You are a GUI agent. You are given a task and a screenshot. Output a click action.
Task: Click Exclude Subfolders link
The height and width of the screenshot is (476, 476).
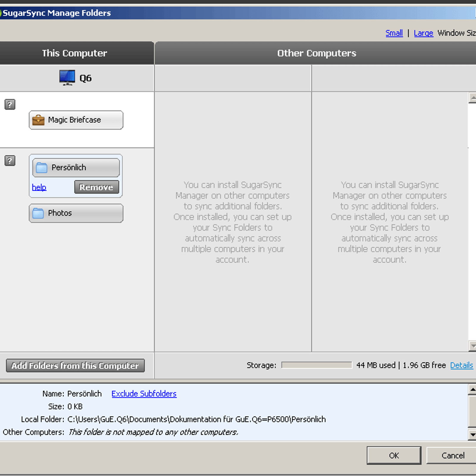pos(144,394)
